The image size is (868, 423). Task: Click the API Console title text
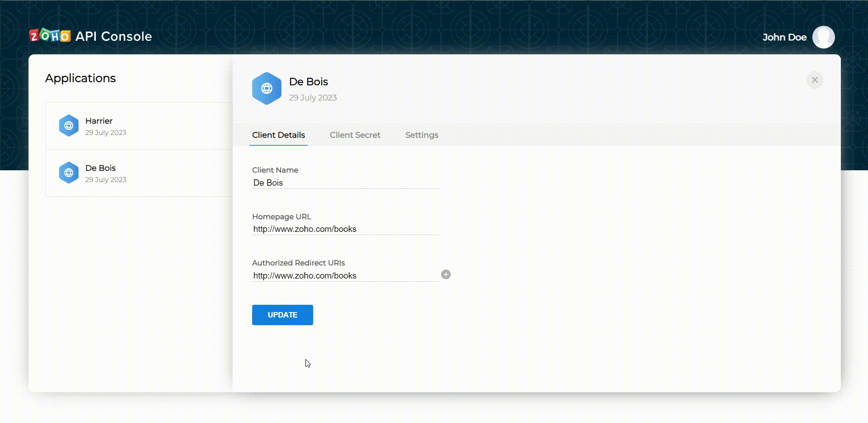click(114, 36)
